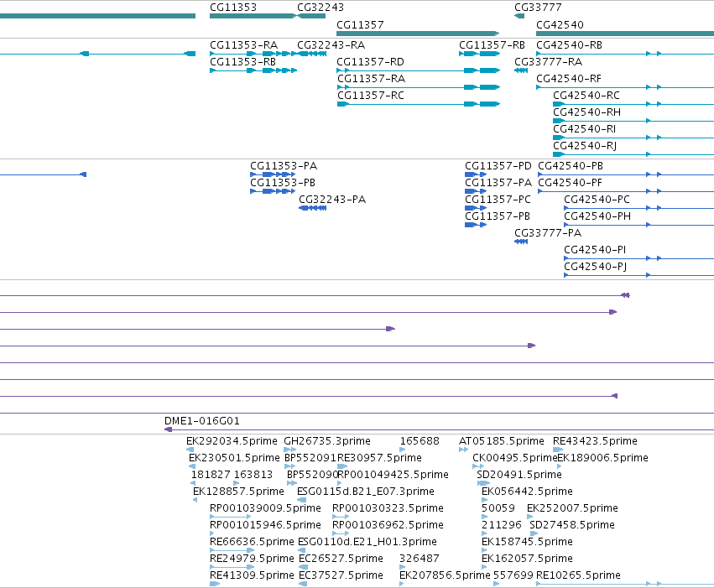Click EST label GH26735.3prime
Screen dimensions: 714x588
click(x=327, y=441)
